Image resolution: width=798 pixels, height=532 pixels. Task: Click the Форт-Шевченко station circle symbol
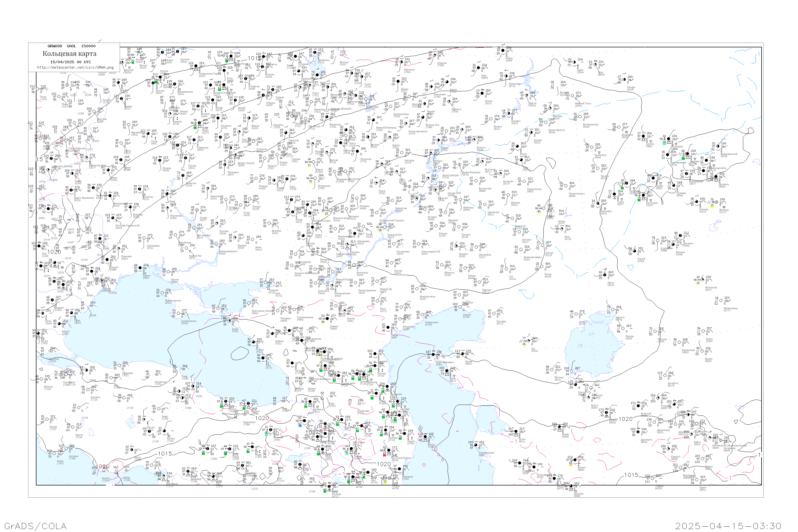pyautogui.click(x=433, y=354)
